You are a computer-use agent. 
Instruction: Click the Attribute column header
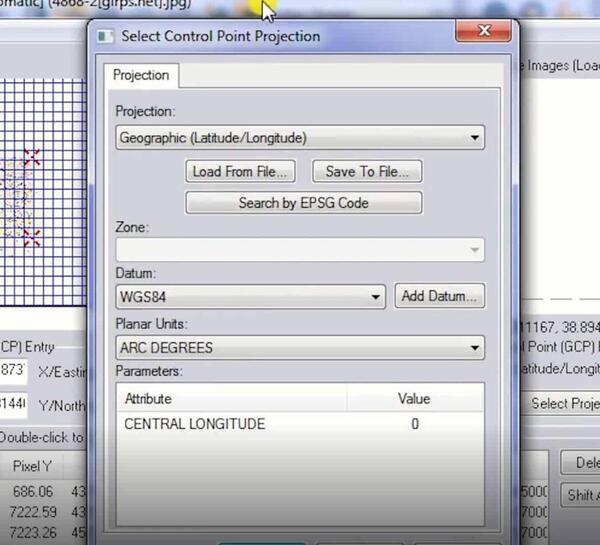click(x=232, y=399)
